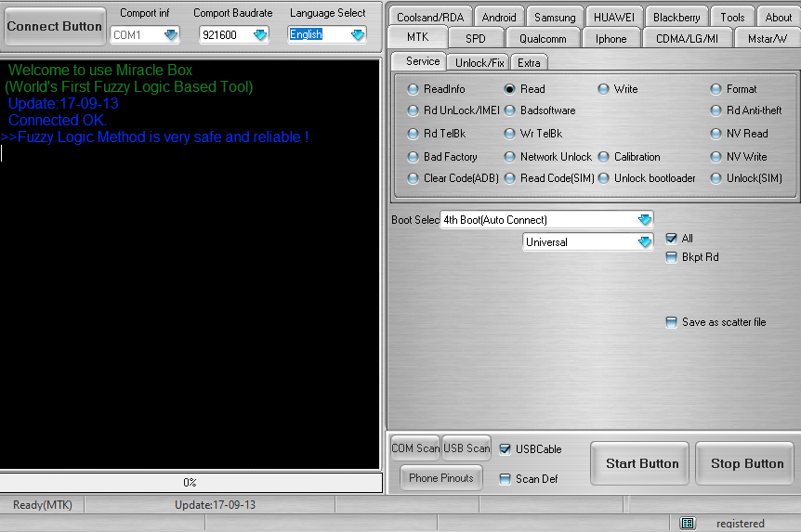Select Unlock bootloader radio button
This screenshot has height=532, width=801.
click(605, 178)
